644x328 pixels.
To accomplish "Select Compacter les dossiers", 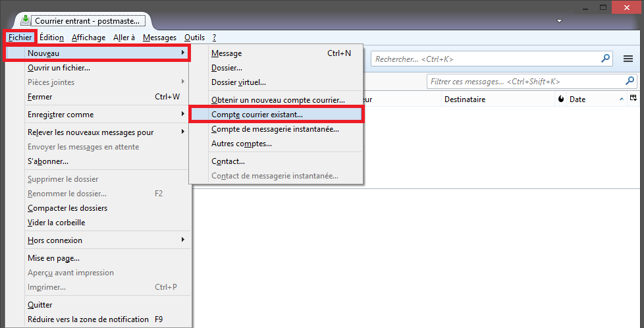I will 97,208.
